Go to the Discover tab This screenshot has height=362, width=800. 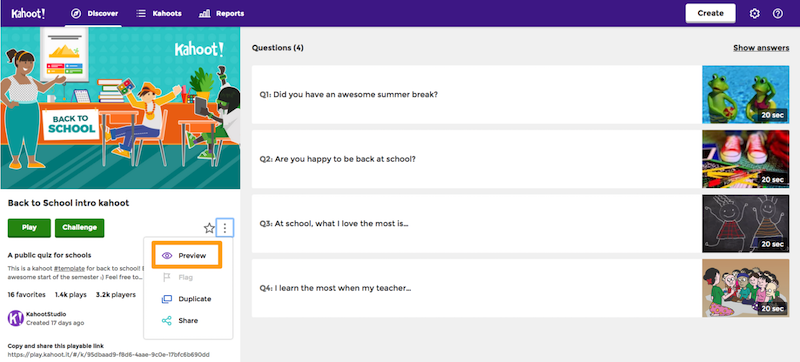click(x=95, y=14)
